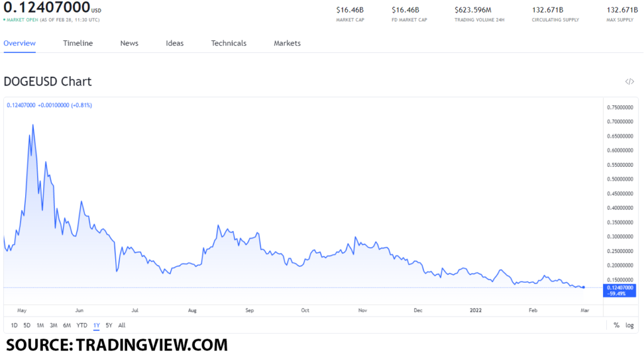Open the News tab
Viewport: 644px width, 355px height.
[x=129, y=43]
